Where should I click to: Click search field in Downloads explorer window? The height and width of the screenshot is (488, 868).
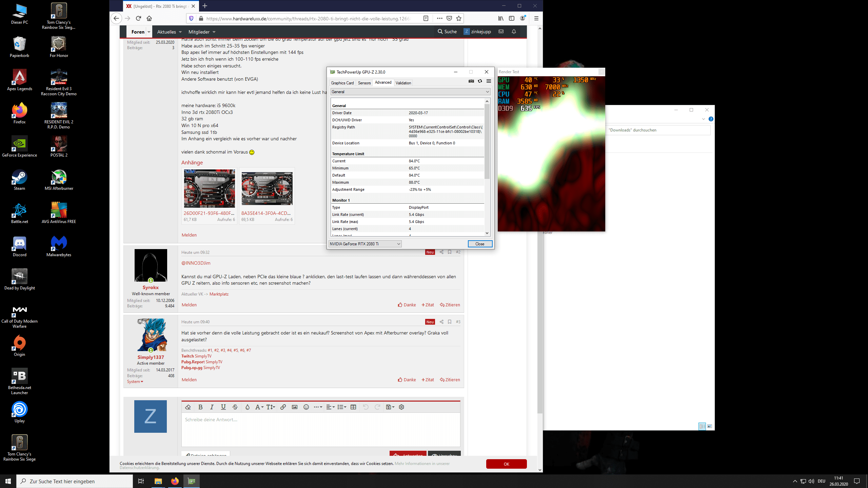658,130
